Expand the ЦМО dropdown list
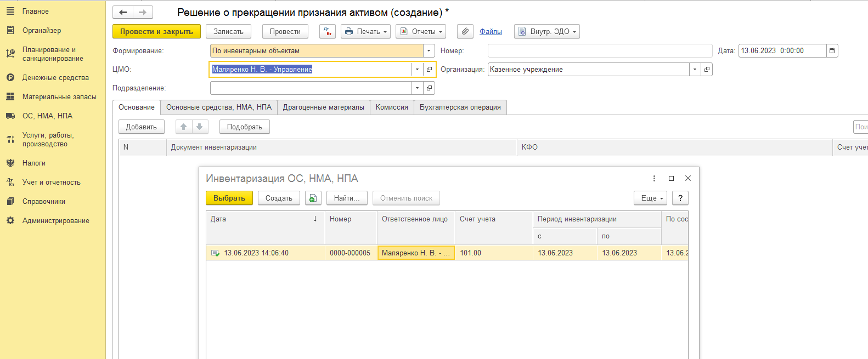 click(x=418, y=70)
